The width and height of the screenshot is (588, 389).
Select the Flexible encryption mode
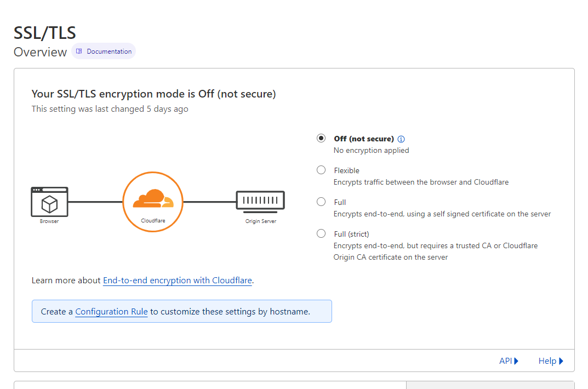[321, 170]
